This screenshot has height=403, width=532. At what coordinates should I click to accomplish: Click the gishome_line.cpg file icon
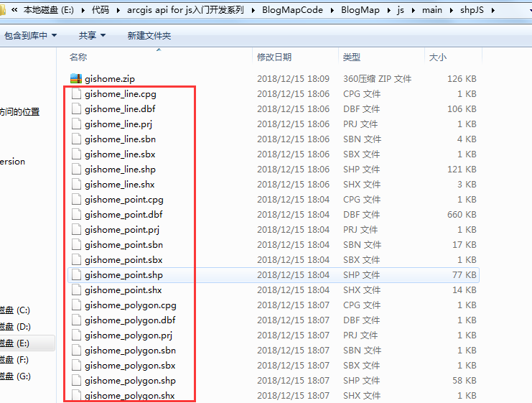[76, 93]
